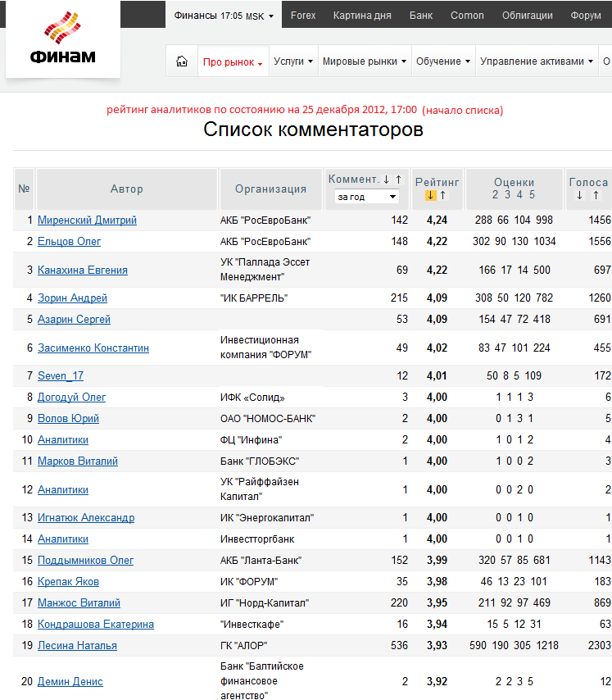Open Марков Виталий author link
This screenshot has height=700, width=612.
tap(78, 461)
